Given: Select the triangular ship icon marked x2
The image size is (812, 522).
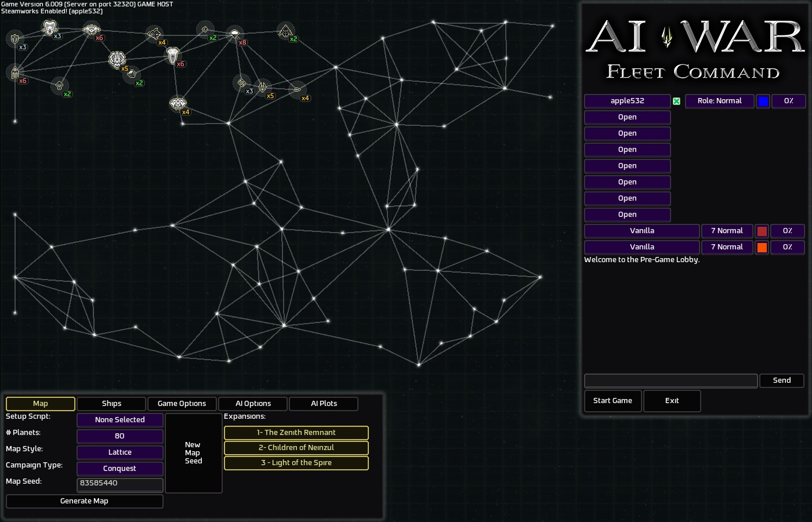Looking at the screenshot, I should coord(285,31).
